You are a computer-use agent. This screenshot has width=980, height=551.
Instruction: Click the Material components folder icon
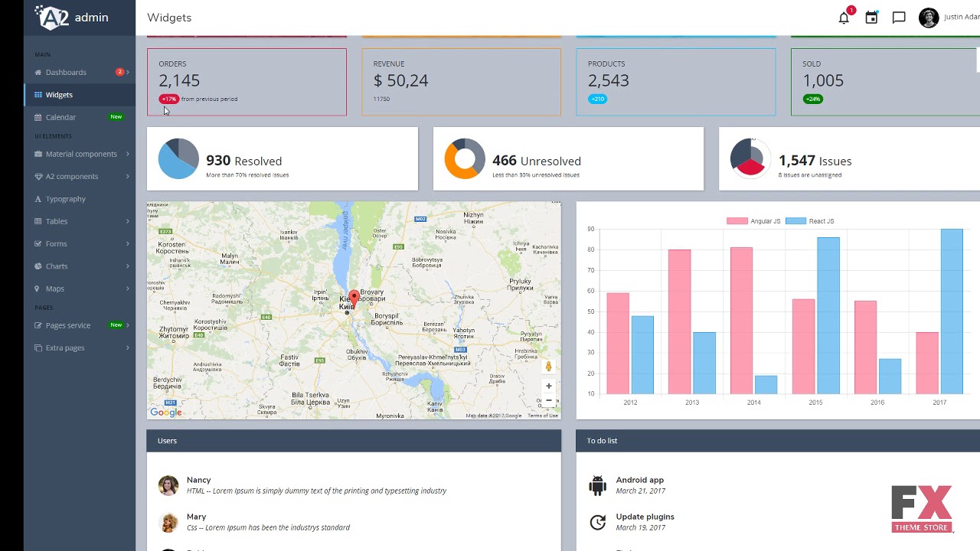pyautogui.click(x=38, y=154)
